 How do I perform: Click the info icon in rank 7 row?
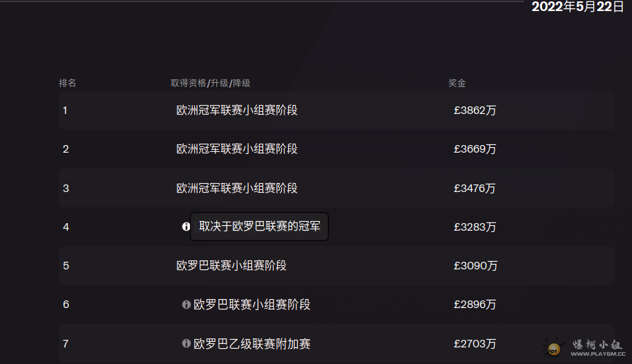pyautogui.click(x=186, y=343)
